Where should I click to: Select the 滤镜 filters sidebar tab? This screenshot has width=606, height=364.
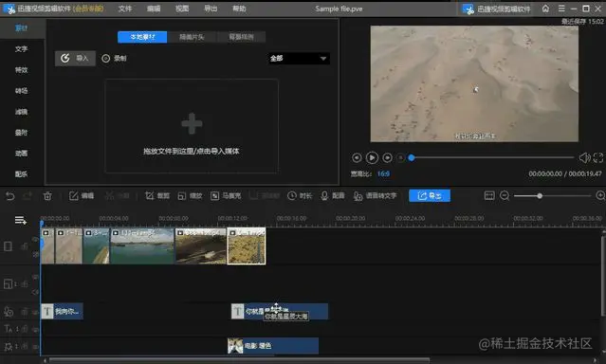pyautogui.click(x=22, y=112)
